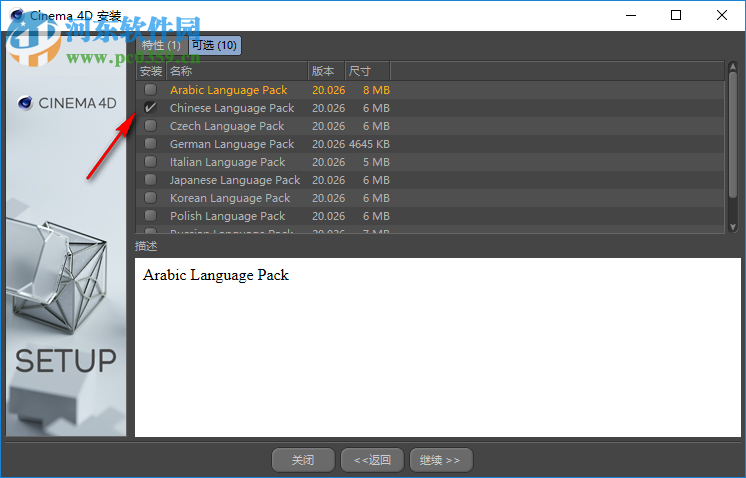
Task: Click the Cinema 4D title bar icon
Action: [17, 15]
